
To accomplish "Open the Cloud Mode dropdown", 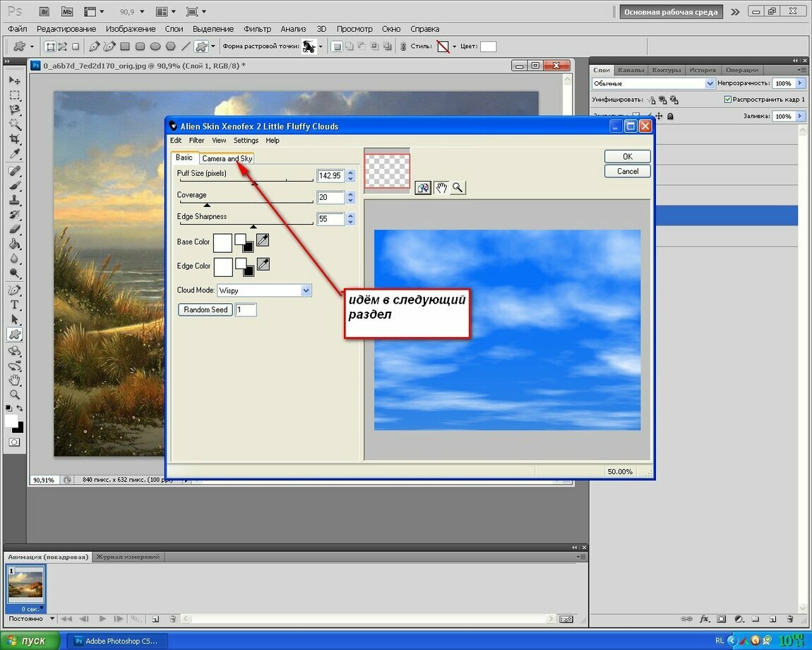I will pos(306,290).
